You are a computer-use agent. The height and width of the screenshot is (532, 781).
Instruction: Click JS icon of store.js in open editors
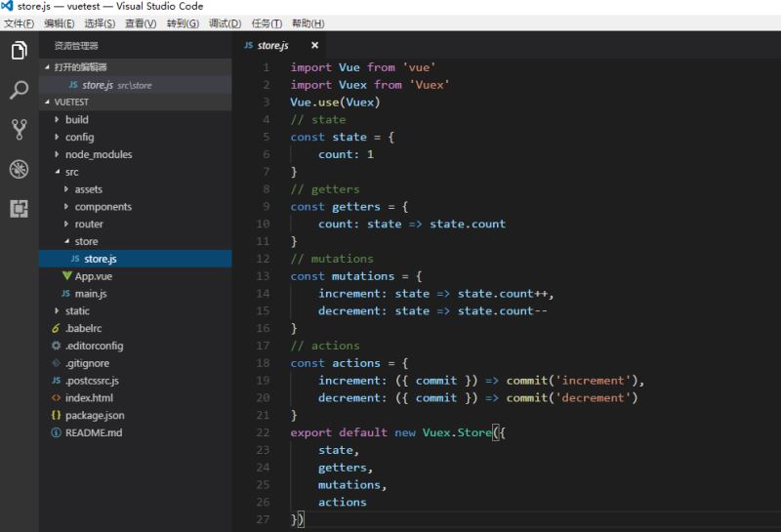coord(73,85)
